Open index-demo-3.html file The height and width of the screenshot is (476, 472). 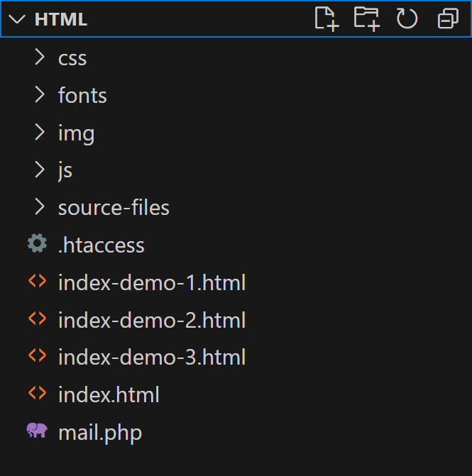tap(152, 357)
